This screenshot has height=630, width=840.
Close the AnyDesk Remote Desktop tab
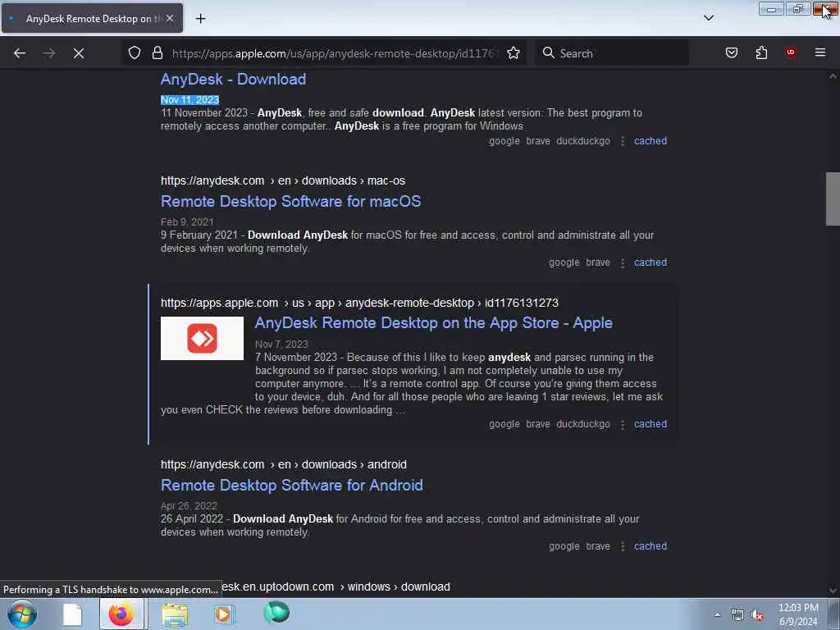pyautogui.click(x=170, y=18)
